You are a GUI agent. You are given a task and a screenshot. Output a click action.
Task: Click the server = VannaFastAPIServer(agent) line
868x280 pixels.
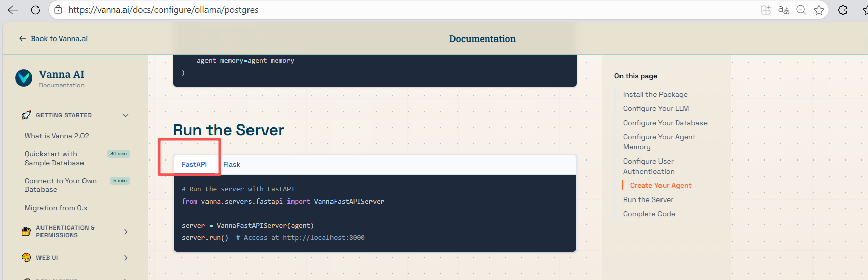248,225
